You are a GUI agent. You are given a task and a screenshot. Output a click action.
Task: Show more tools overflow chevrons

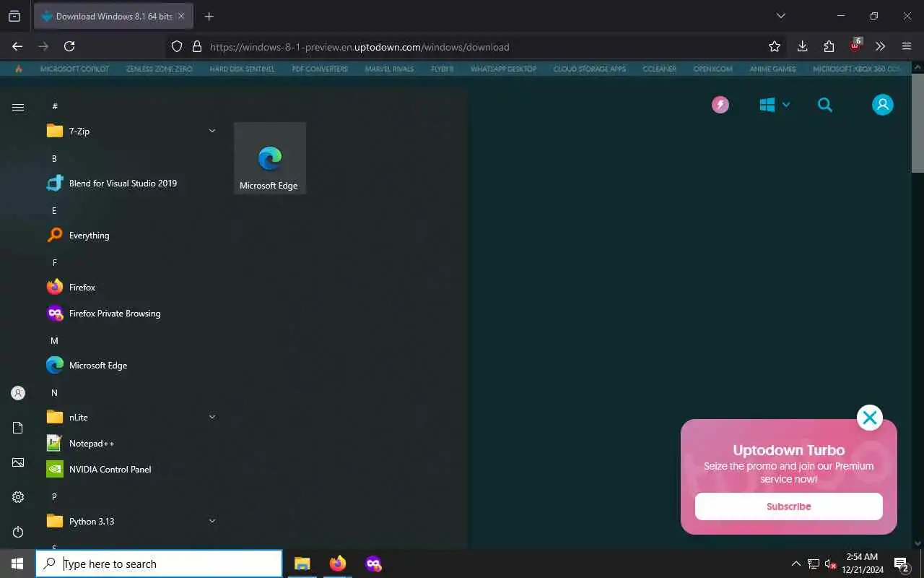click(880, 46)
